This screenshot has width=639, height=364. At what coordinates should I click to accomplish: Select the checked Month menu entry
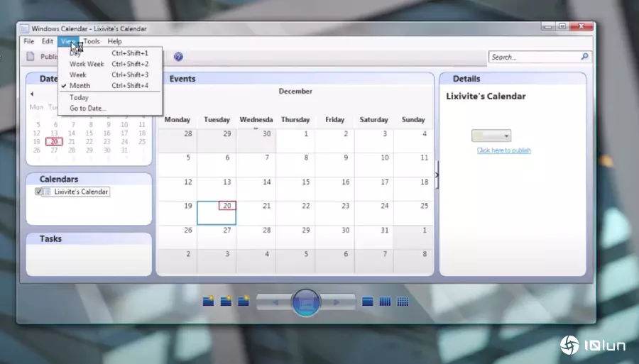click(x=110, y=86)
